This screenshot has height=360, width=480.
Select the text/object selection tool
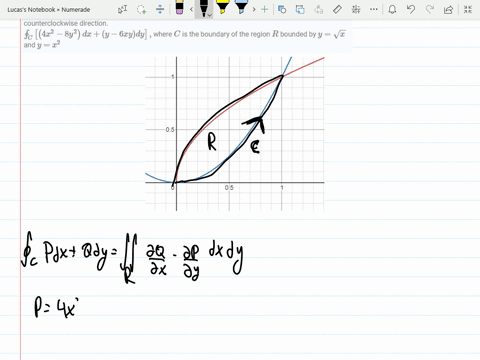(x=122, y=9)
